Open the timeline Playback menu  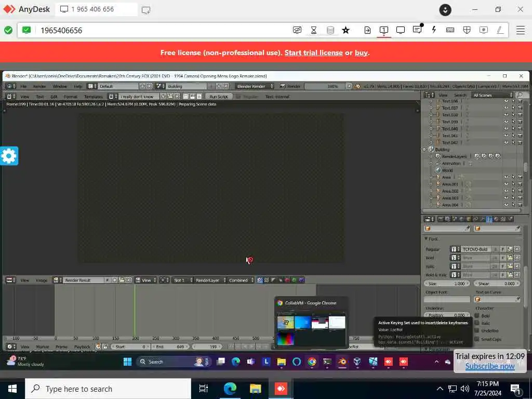(x=82, y=347)
